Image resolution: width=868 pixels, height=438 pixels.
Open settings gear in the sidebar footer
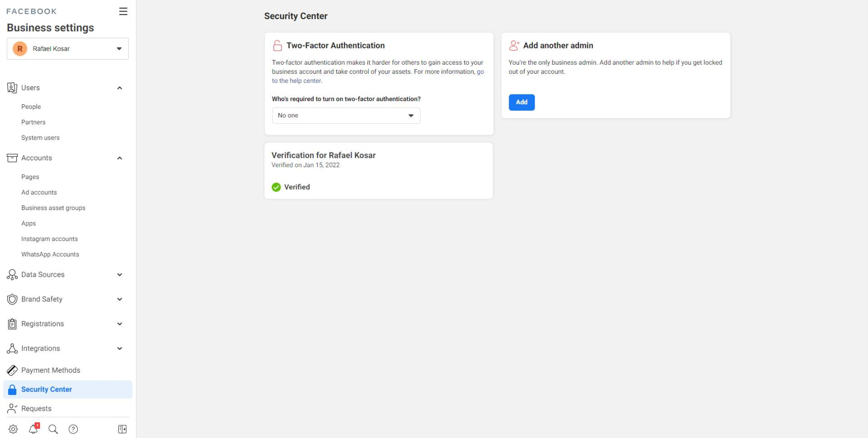13,429
